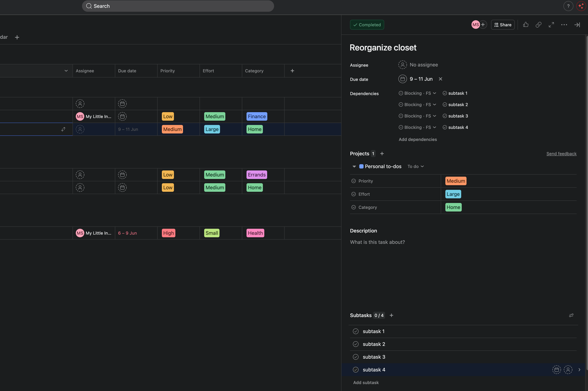Screen dimensions: 588x391
Task: Close the task details pane arrow icon
Action: (577, 25)
